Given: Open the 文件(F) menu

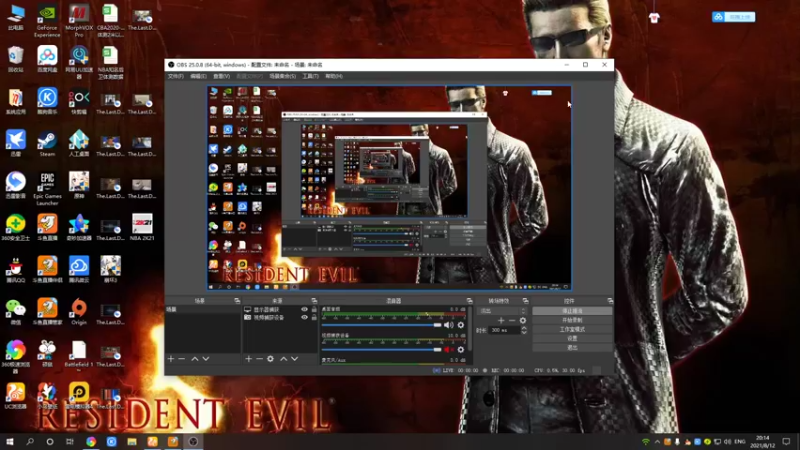Looking at the screenshot, I should 176,76.
